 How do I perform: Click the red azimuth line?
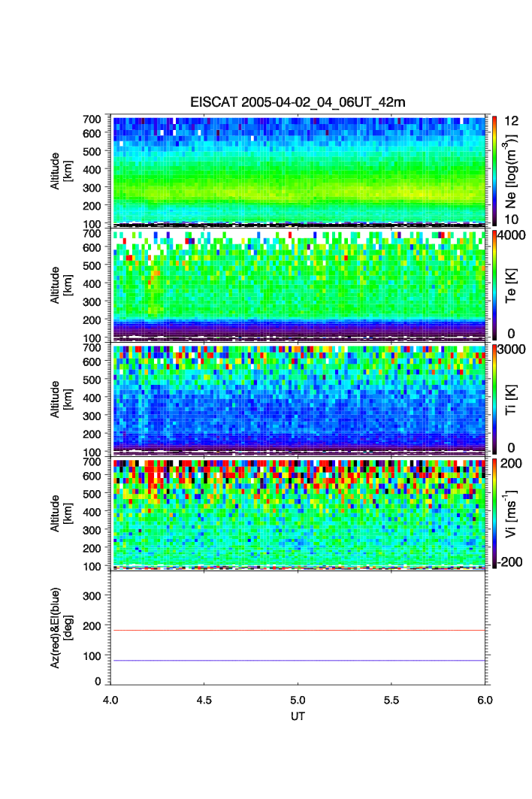(x=298, y=631)
